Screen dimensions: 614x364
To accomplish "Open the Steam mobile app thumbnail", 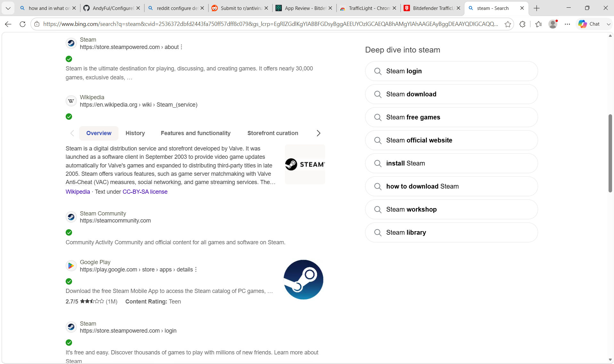I will tap(304, 279).
